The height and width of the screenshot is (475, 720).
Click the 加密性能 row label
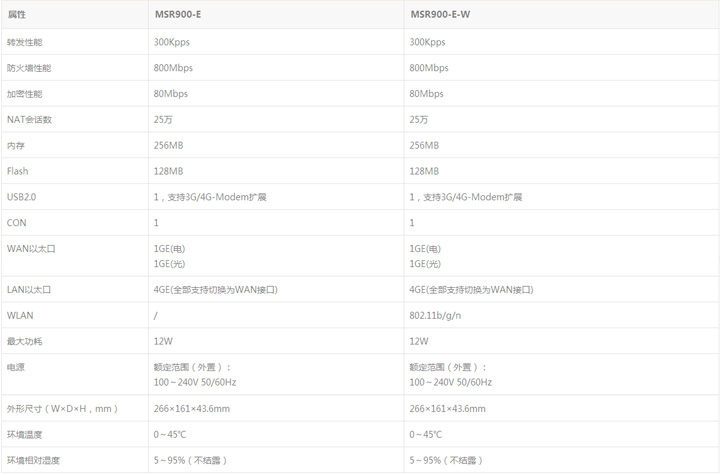[x=25, y=94]
